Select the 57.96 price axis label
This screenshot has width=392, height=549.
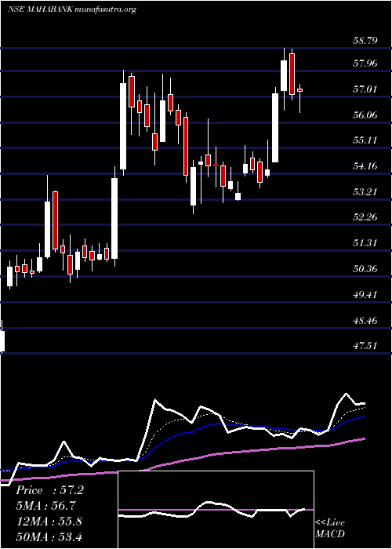click(365, 64)
